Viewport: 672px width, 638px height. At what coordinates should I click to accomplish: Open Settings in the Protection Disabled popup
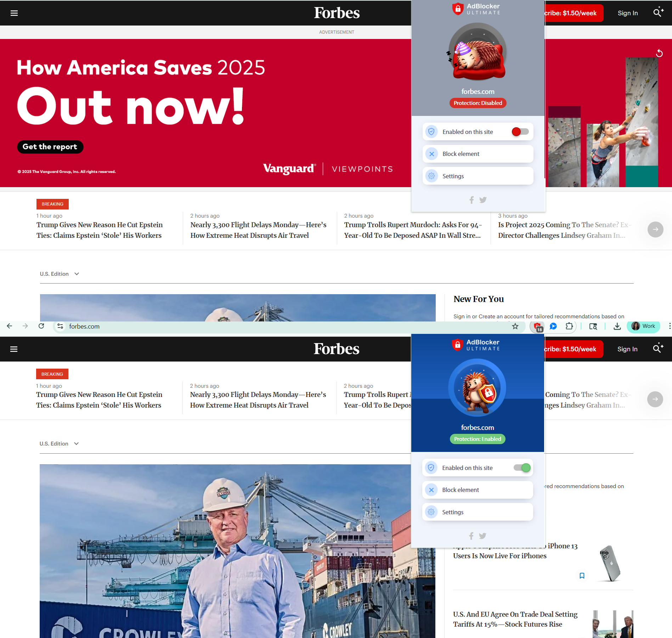[478, 176]
